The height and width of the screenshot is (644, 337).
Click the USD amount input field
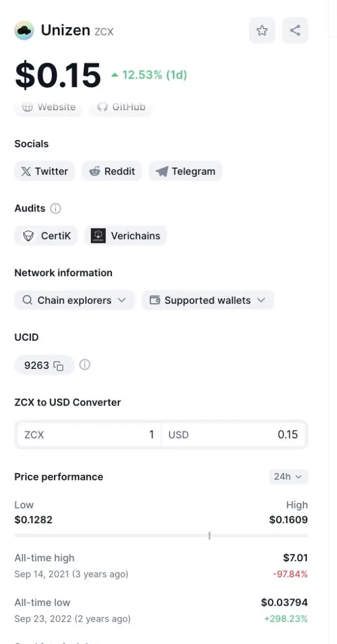click(235, 435)
